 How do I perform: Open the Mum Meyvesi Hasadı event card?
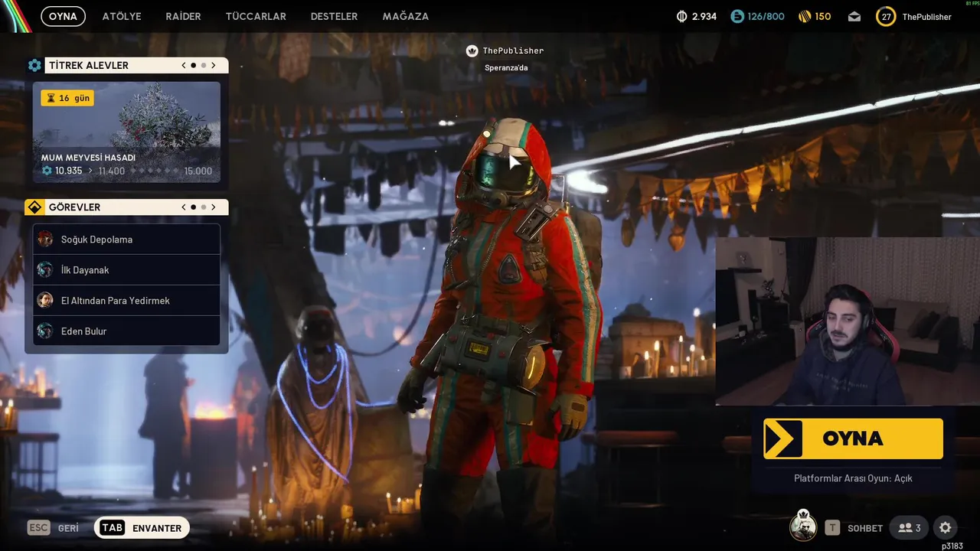pyautogui.click(x=126, y=132)
